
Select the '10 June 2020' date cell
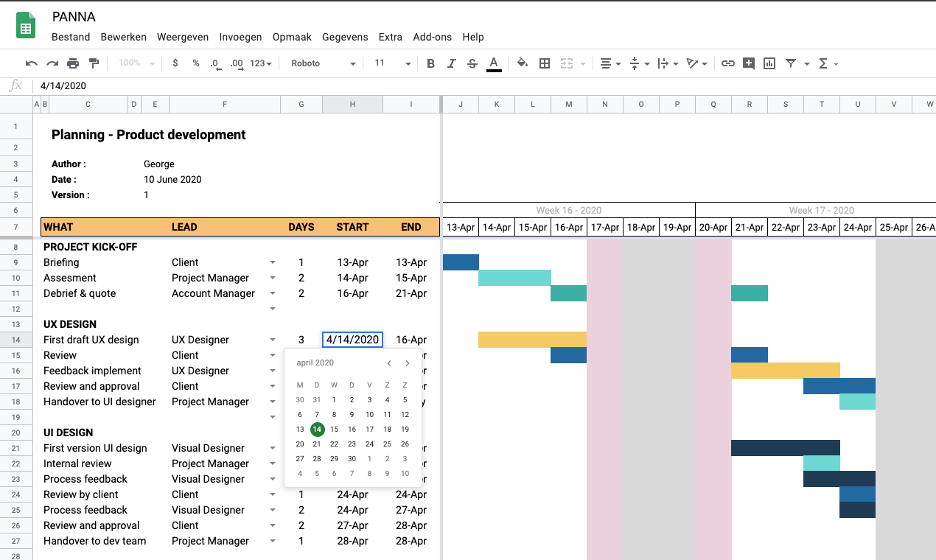point(172,180)
